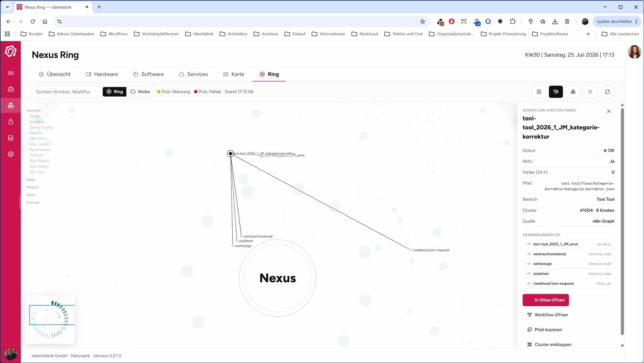Refresh the ring graph
Screen dimensions: 644x363
point(607,92)
